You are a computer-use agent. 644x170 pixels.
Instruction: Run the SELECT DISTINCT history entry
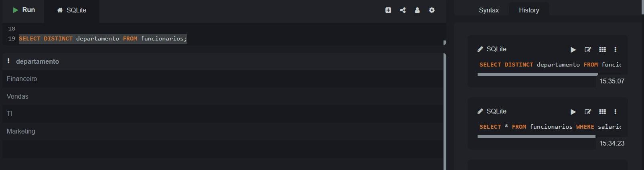coord(573,49)
